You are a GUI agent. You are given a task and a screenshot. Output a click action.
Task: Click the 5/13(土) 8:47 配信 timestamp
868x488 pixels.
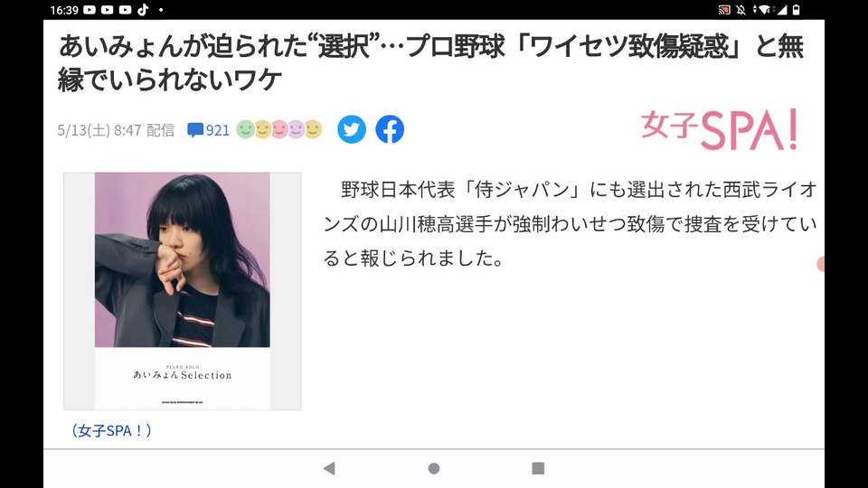[x=117, y=130]
